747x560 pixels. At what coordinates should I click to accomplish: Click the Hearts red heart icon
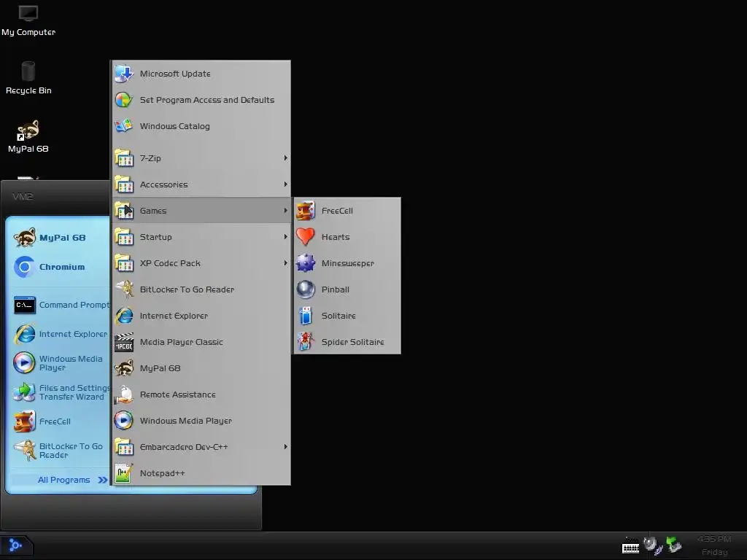(x=306, y=237)
